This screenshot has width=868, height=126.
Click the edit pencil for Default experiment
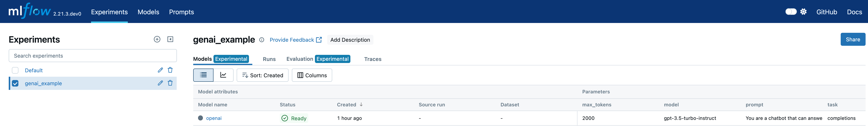(160, 70)
